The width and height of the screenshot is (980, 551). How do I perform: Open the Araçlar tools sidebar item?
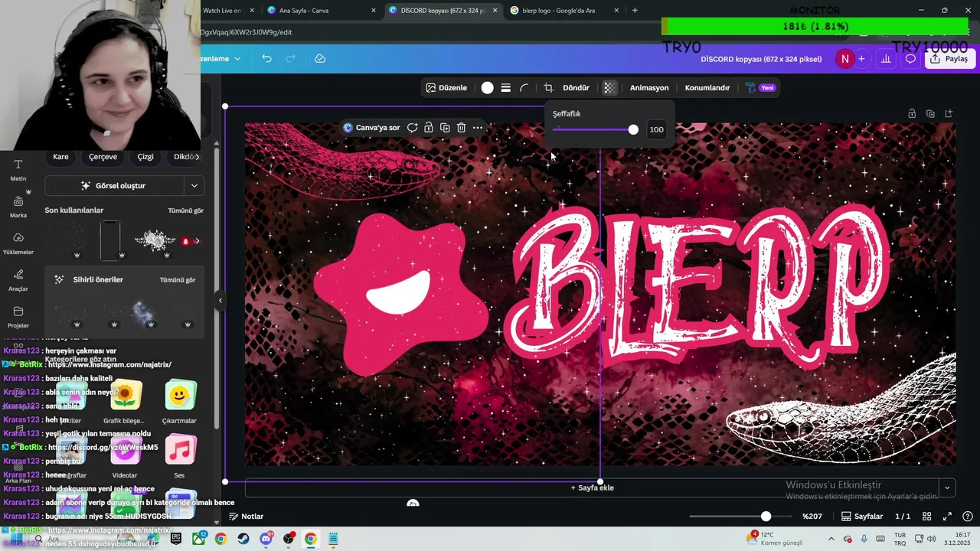(18, 280)
